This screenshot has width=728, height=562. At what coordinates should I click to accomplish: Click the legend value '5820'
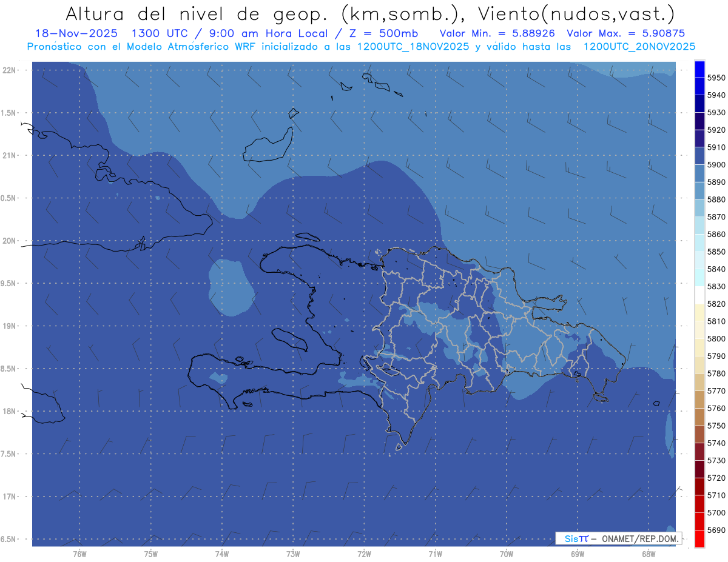pyautogui.click(x=716, y=304)
